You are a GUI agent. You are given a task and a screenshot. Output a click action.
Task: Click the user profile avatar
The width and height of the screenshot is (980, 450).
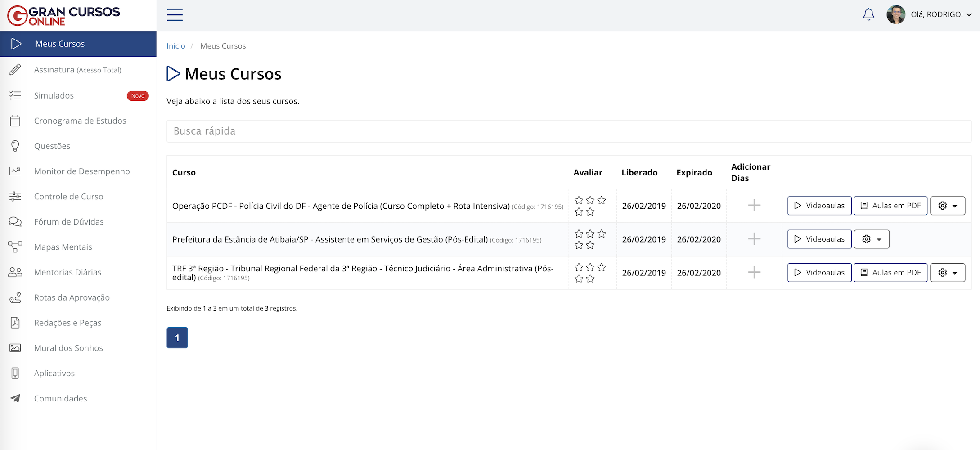pyautogui.click(x=895, y=14)
